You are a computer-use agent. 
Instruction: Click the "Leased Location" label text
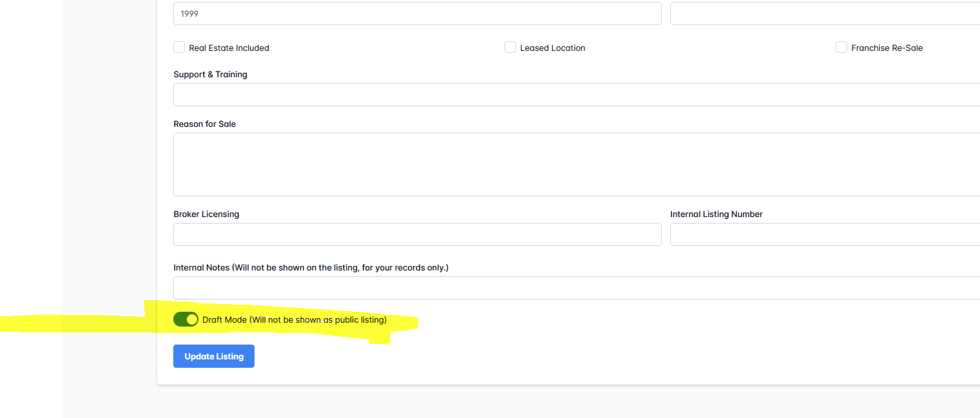[552, 48]
